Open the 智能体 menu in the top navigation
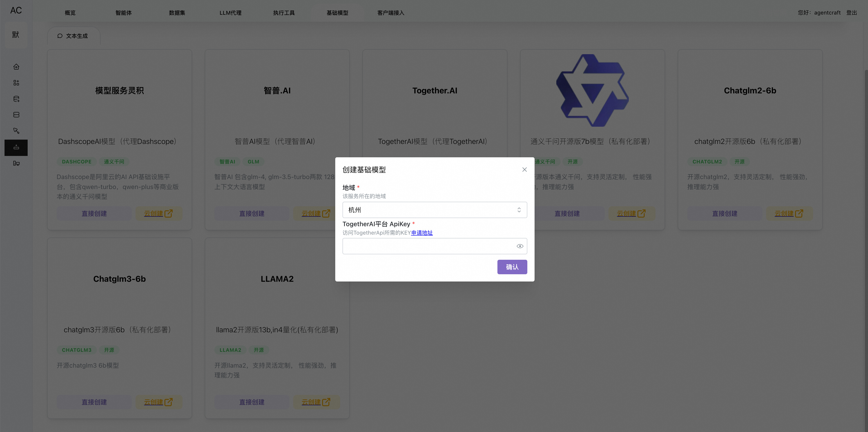 [123, 13]
